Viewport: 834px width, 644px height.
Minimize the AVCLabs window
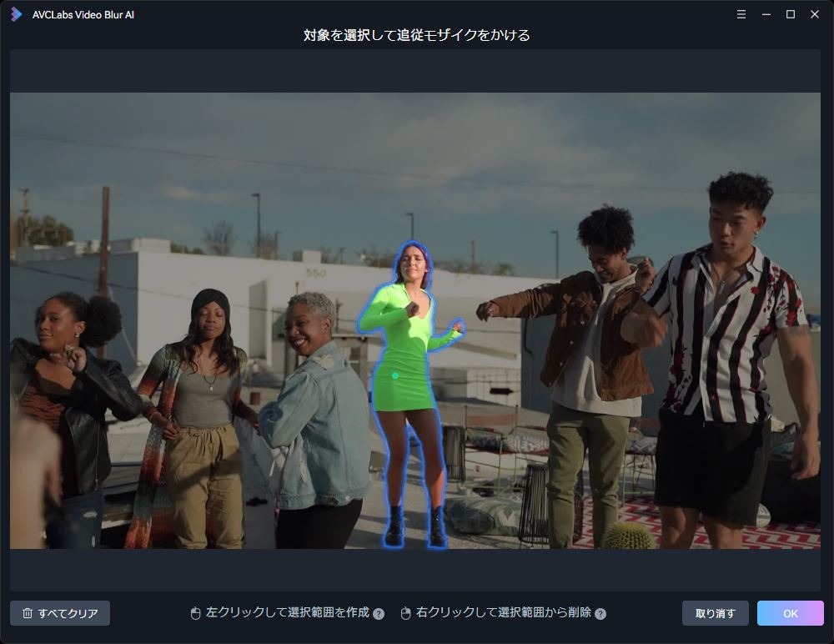(x=764, y=14)
